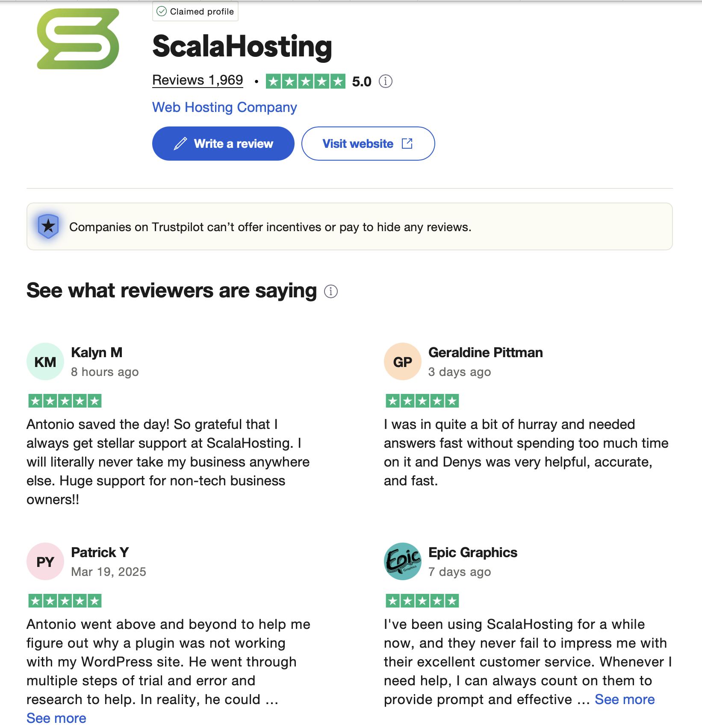The image size is (702, 728).
Task: Click Kalyn M's five-star rating
Action: [65, 401]
